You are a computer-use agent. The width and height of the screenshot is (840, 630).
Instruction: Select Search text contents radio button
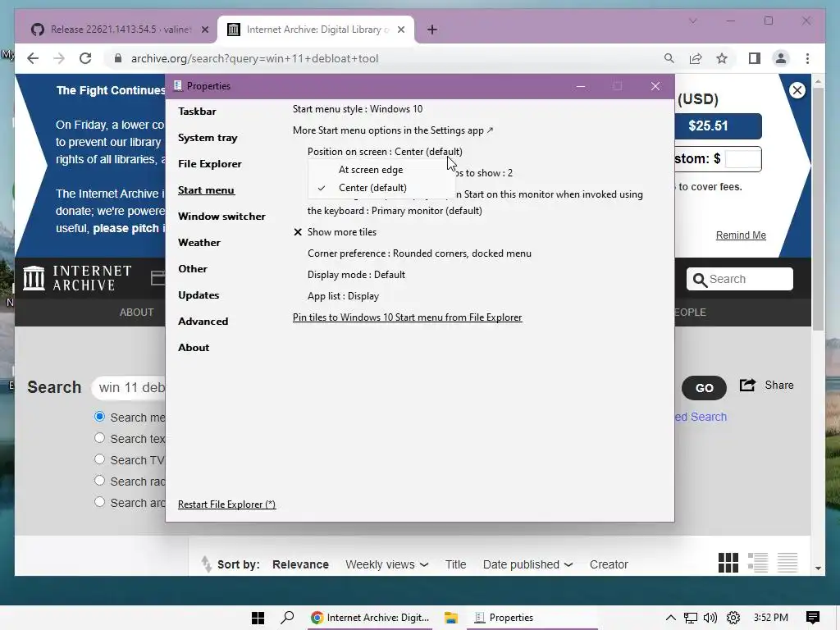pos(99,438)
